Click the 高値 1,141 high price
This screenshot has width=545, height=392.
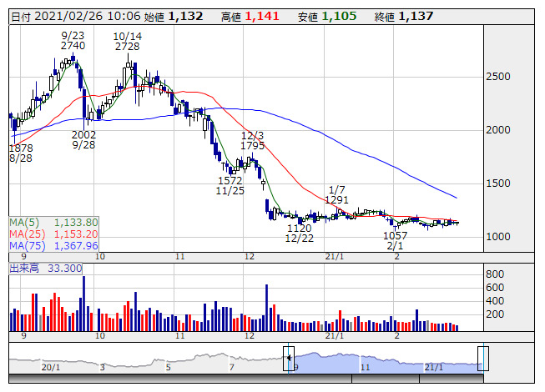[x=250, y=17]
